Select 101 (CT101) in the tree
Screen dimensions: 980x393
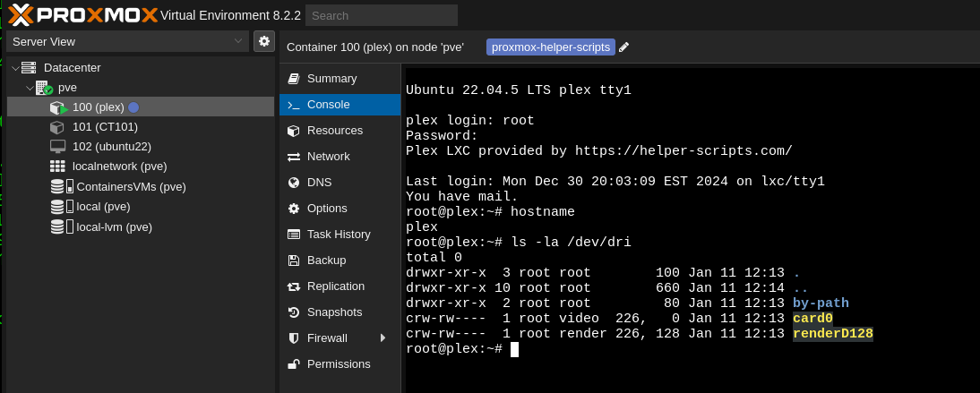pos(105,127)
